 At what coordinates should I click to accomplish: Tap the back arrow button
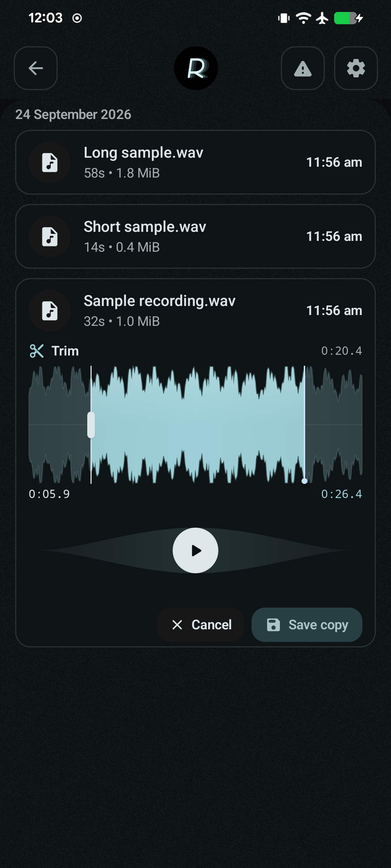(x=35, y=68)
